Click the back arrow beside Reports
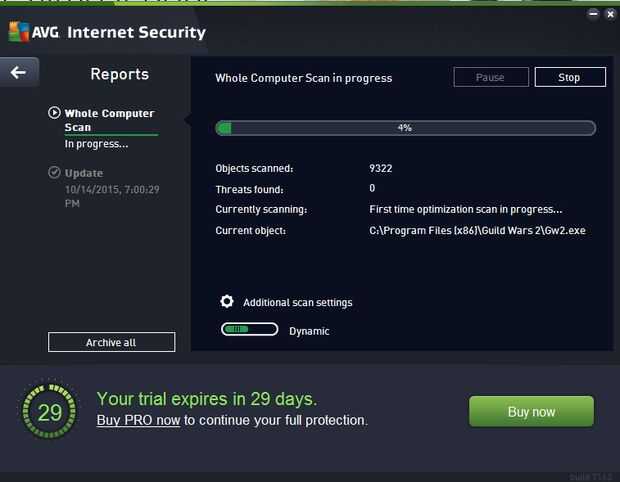 [x=18, y=72]
